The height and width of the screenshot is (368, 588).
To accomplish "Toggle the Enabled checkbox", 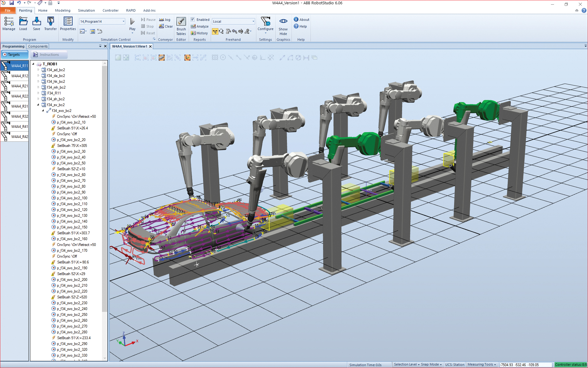I will pyautogui.click(x=193, y=19).
